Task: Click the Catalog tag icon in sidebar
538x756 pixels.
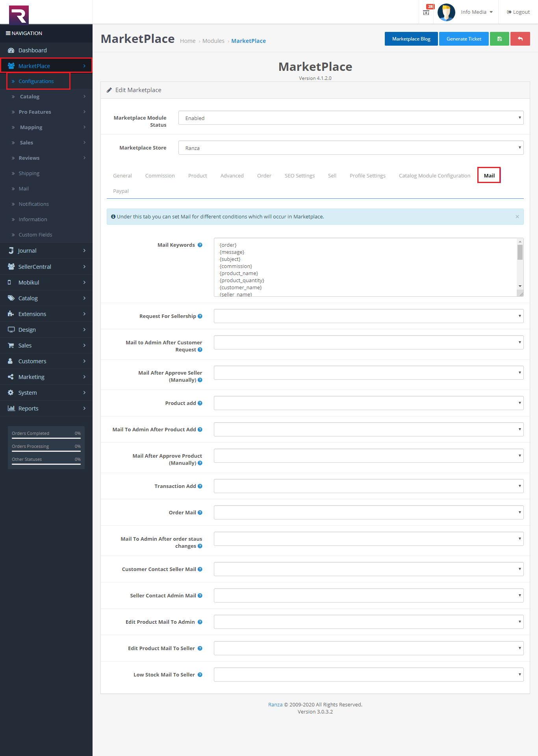Action: tap(11, 298)
